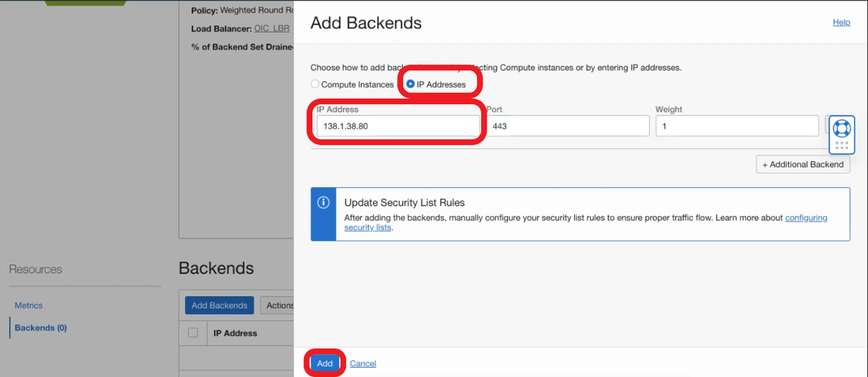Open the Help link in the panel header
This screenshot has height=377, width=868.
click(841, 23)
